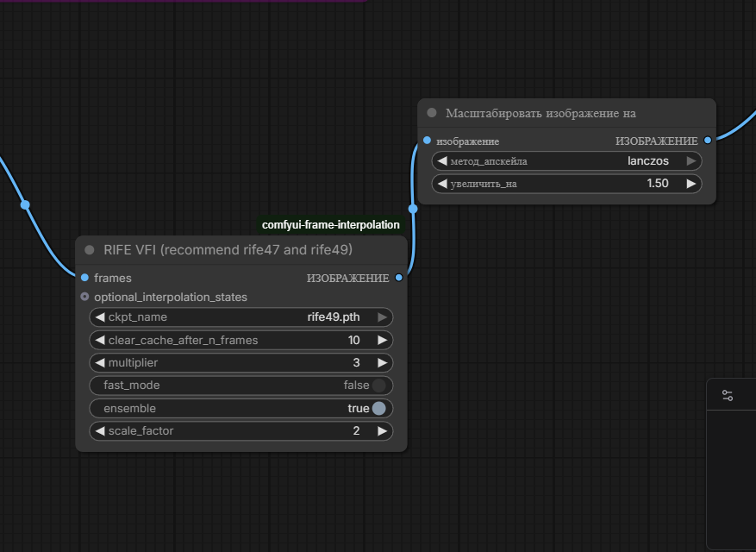Select next ckpt_name with right arrow
The width and height of the screenshot is (756, 552).
coord(383,317)
